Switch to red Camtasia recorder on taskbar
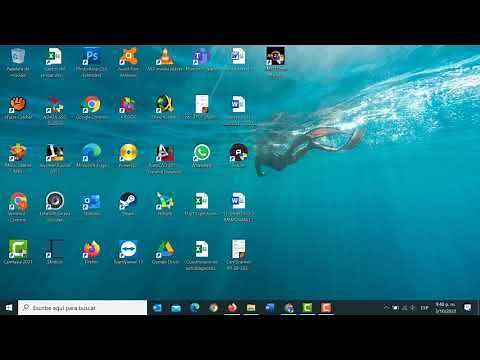This screenshot has height=360, width=480. coord(326,308)
